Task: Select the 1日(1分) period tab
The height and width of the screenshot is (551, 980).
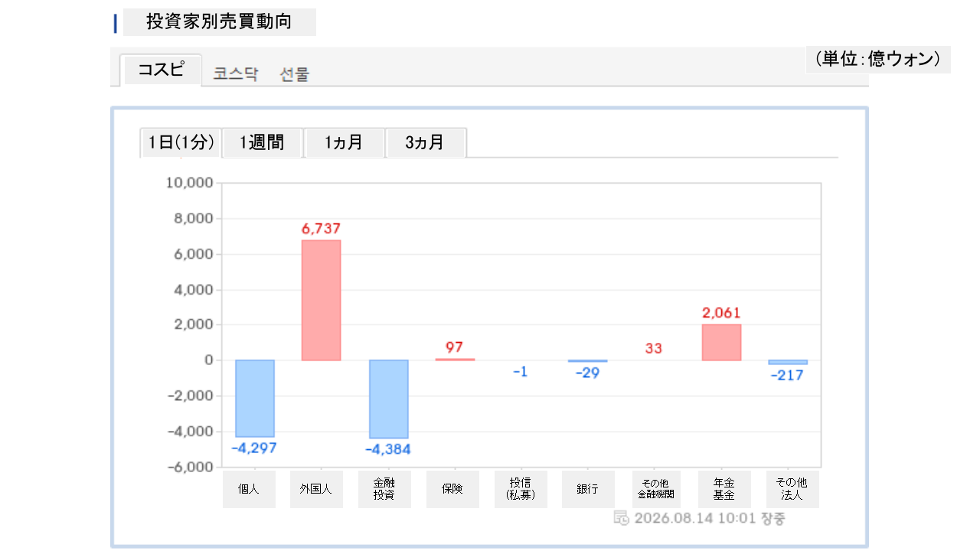Action: click(x=181, y=142)
